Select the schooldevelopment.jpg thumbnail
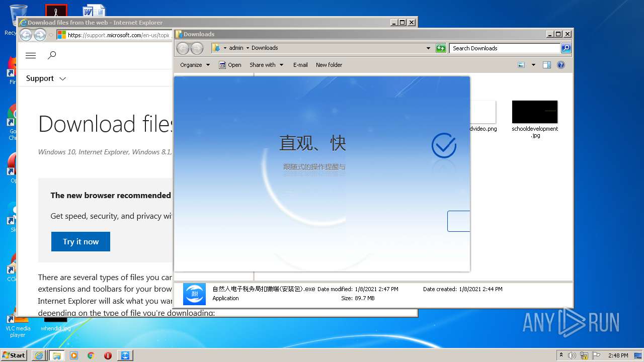Image resolution: width=644 pixels, height=362 pixels. click(535, 112)
